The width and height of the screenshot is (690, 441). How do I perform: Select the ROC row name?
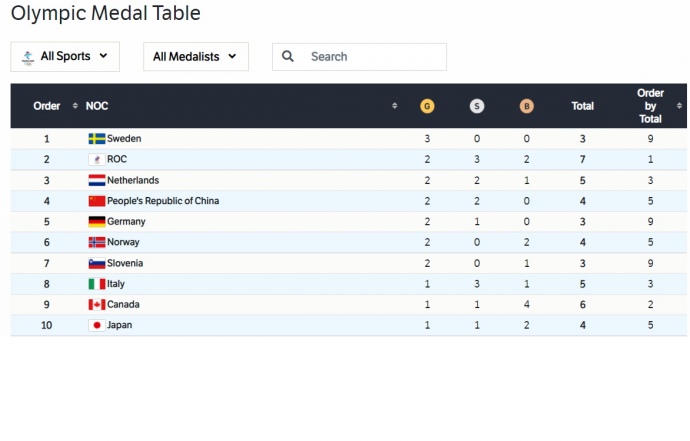(x=117, y=160)
